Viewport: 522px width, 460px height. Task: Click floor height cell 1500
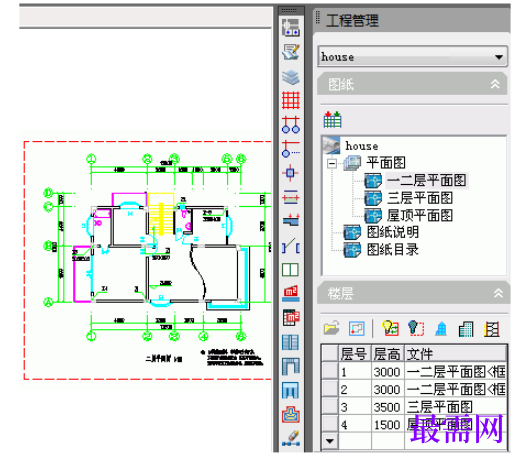point(388,424)
